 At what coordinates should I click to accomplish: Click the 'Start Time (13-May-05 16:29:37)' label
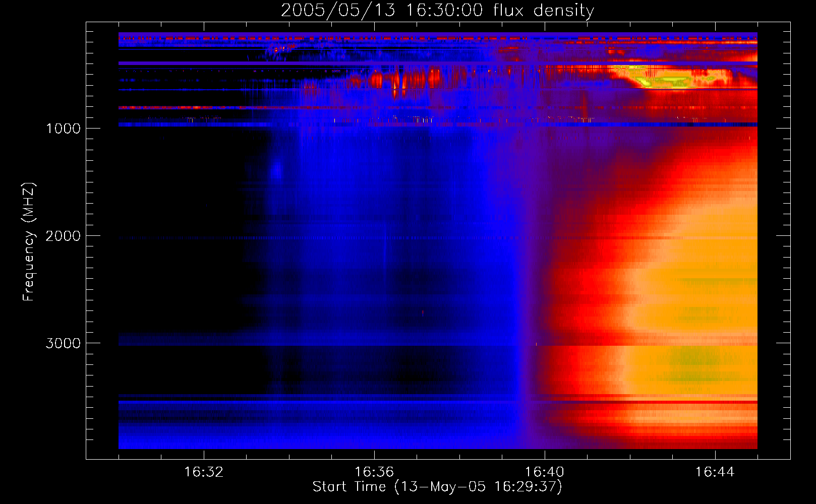437,487
